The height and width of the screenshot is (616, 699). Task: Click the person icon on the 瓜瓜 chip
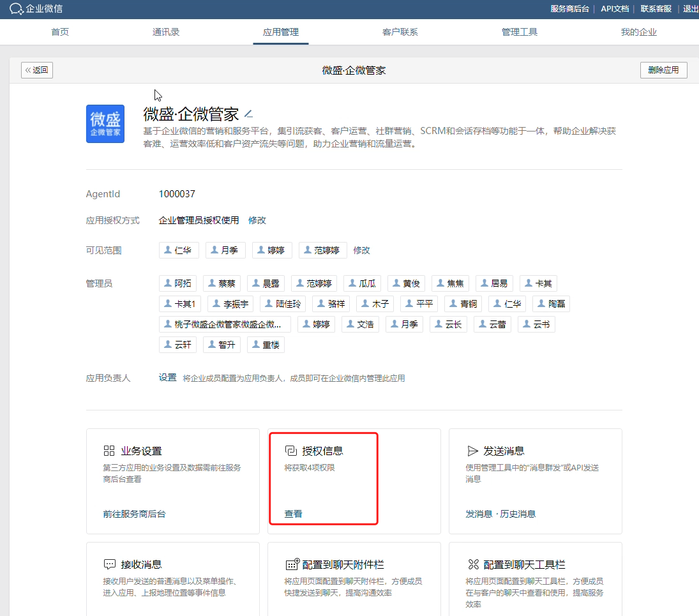tap(352, 283)
